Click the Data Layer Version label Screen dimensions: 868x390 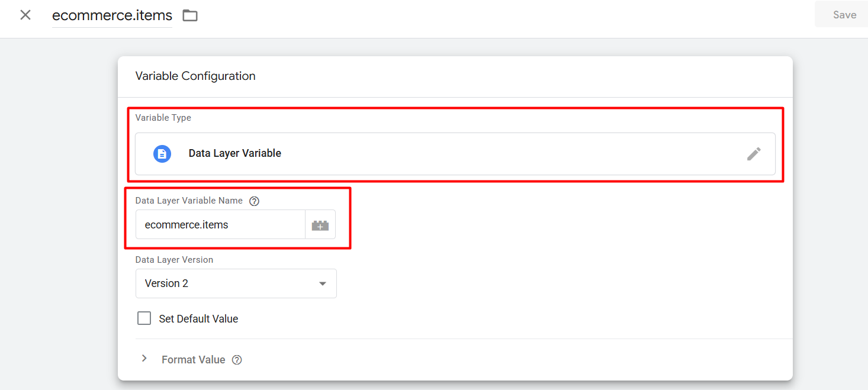coord(174,260)
